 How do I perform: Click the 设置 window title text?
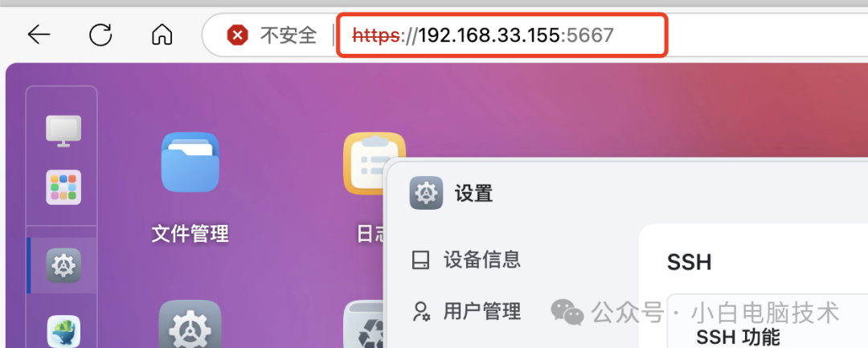click(x=474, y=194)
